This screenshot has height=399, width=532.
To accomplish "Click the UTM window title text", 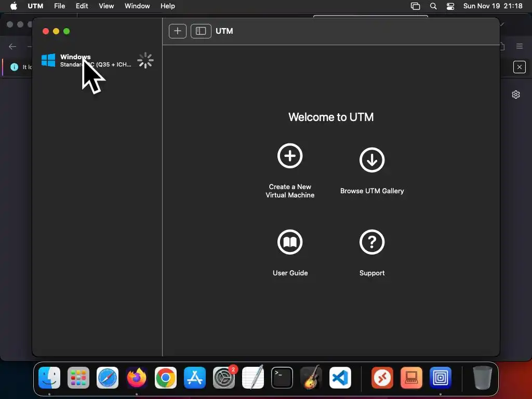I will click(224, 31).
